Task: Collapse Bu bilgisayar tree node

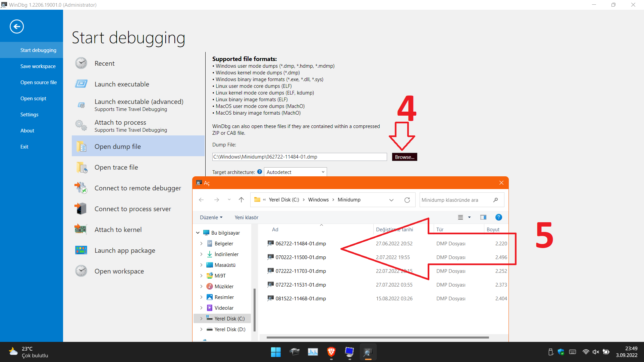Action: pos(198,233)
